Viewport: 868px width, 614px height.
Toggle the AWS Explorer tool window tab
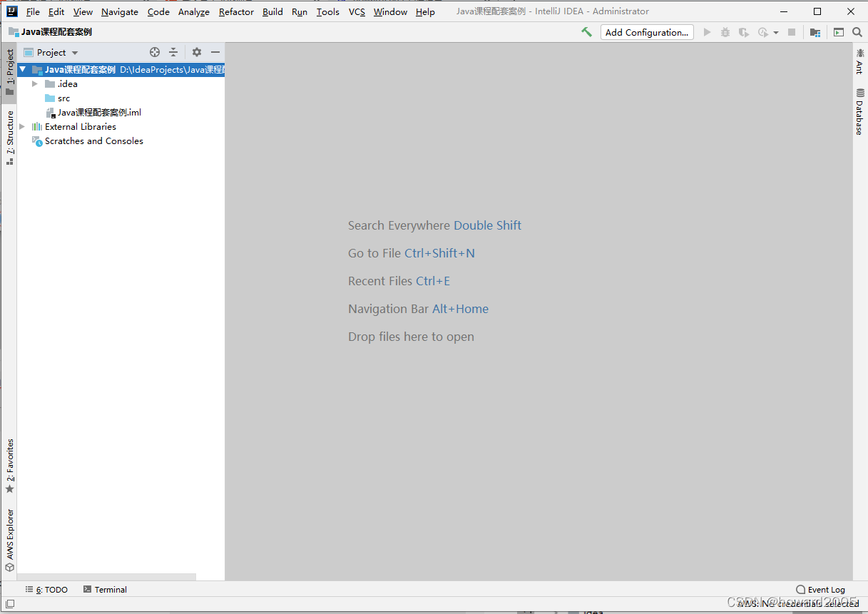(9, 540)
